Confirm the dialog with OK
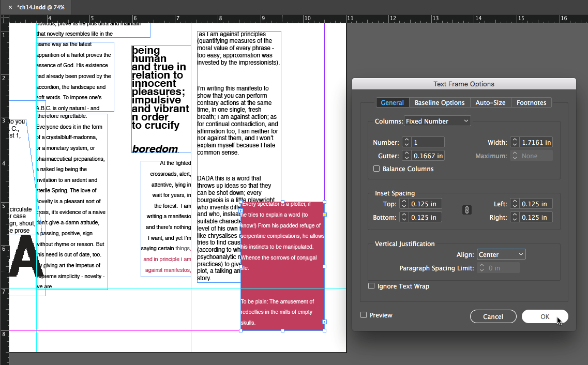The width and height of the screenshot is (588, 365). coord(545,316)
